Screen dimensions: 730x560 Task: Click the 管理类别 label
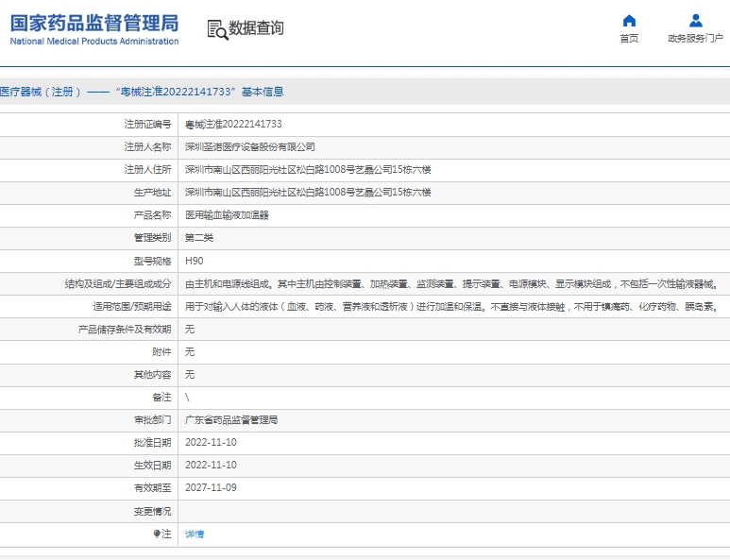click(x=152, y=238)
